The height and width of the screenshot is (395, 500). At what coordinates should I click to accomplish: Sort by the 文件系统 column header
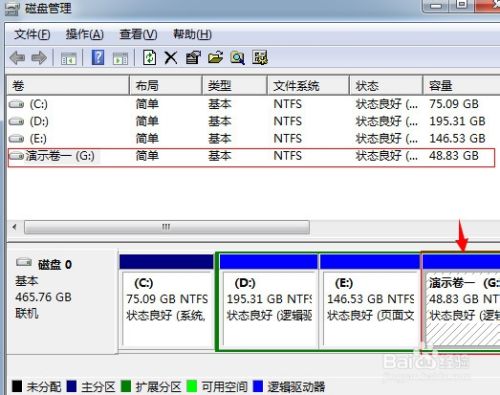coord(309,86)
